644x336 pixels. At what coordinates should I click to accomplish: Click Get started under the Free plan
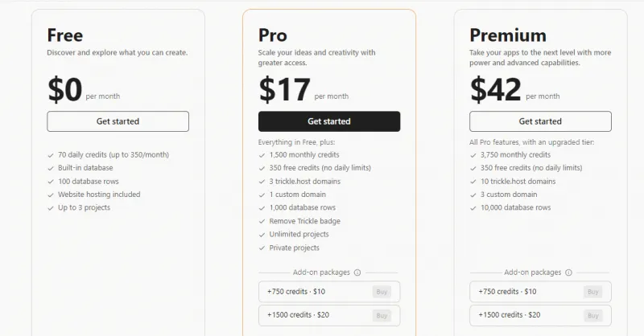(118, 121)
